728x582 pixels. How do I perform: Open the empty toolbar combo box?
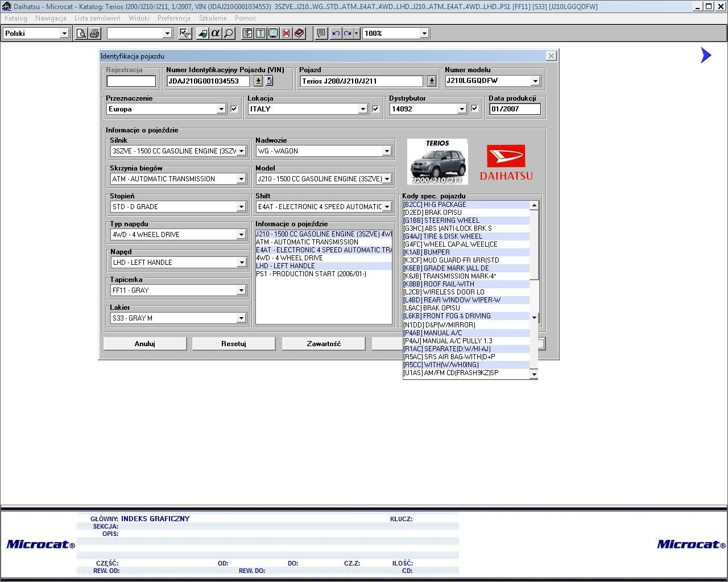(167, 34)
